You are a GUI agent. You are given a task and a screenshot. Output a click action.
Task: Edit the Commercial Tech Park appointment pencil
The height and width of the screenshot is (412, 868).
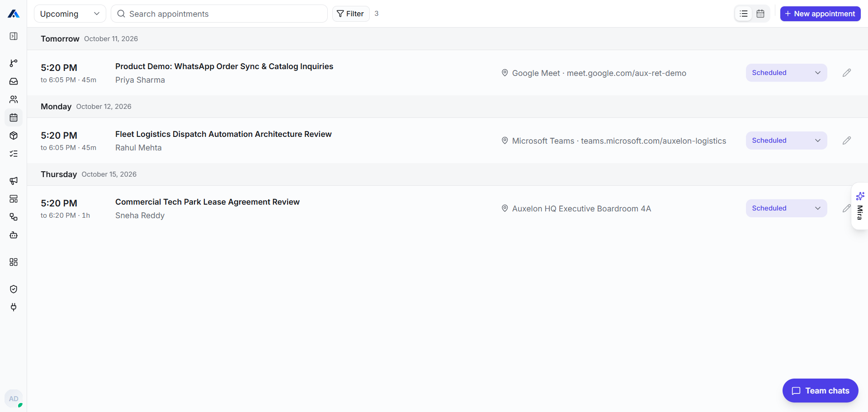point(847,208)
